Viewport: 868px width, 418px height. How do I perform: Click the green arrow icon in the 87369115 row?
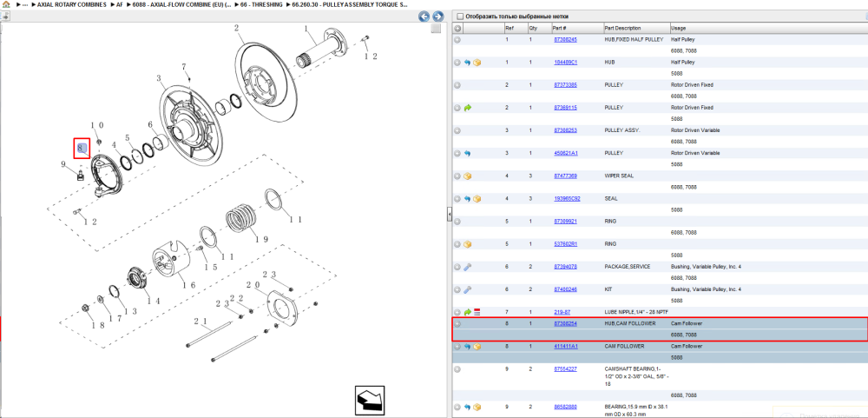pos(467,108)
